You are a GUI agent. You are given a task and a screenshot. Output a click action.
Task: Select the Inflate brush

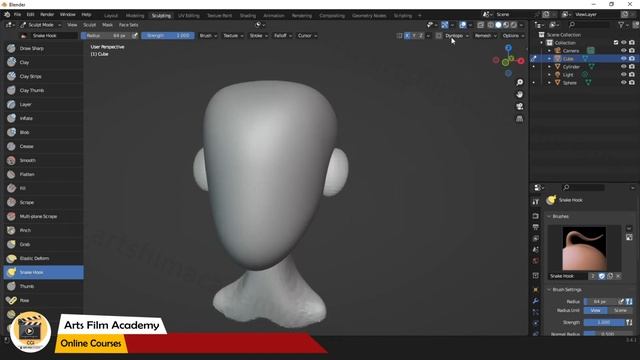43,118
